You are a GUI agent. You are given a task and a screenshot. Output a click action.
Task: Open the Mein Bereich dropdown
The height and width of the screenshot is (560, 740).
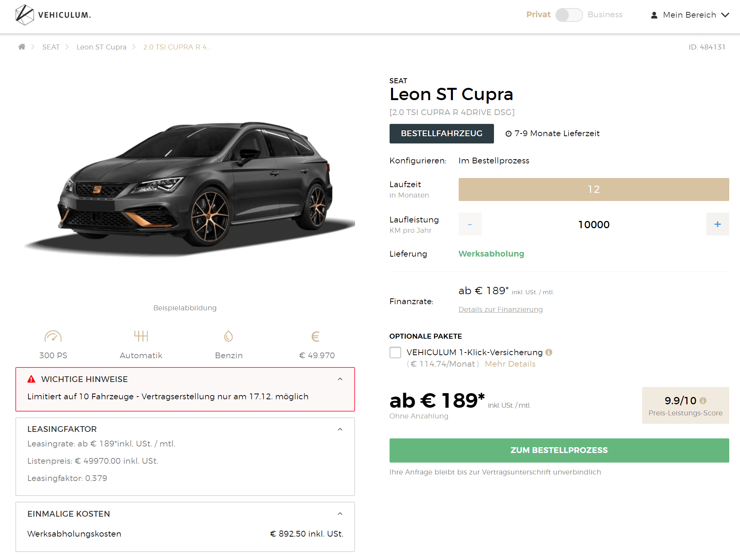point(690,15)
